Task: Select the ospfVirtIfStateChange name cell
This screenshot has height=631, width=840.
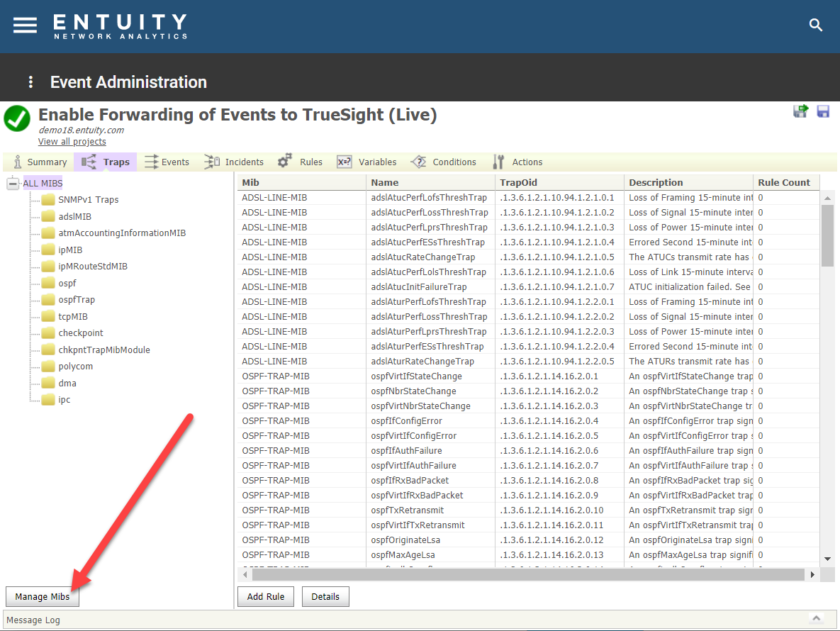Action: coord(431,376)
